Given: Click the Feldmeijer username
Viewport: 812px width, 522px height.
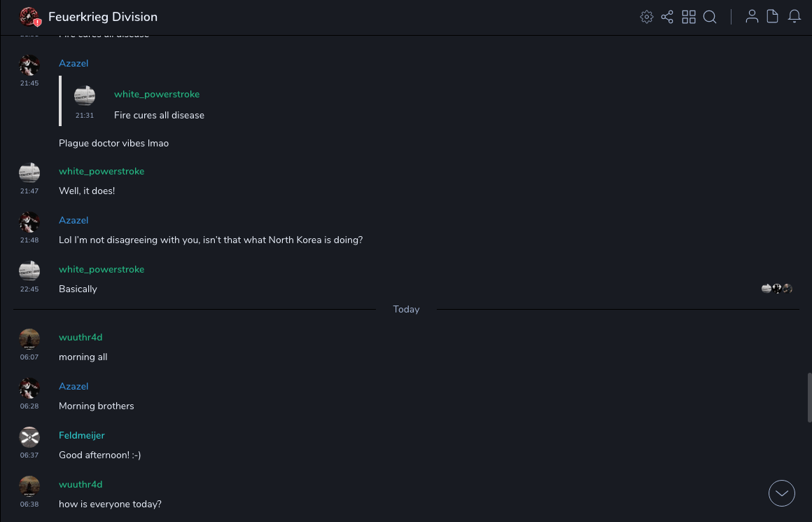Looking at the screenshot, I should [x=82, y=435].
